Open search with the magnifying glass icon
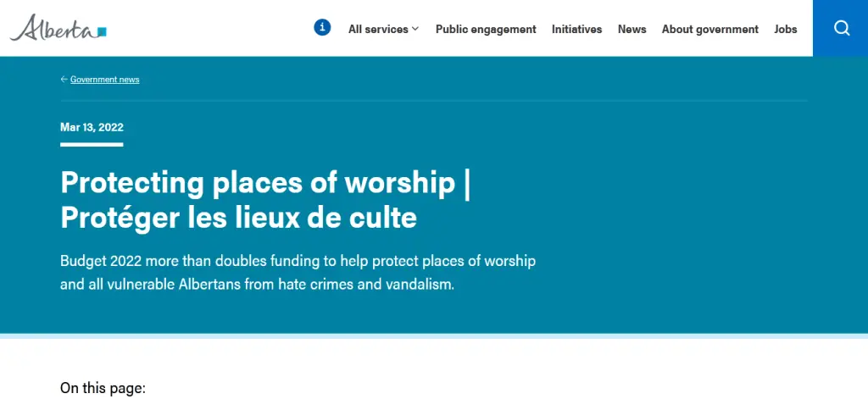 841,28
